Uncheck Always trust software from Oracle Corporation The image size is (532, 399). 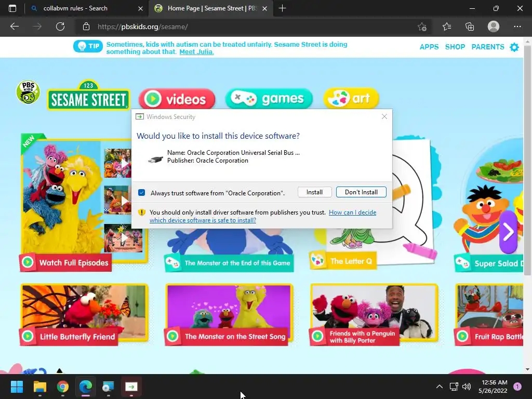click(141, 193)
